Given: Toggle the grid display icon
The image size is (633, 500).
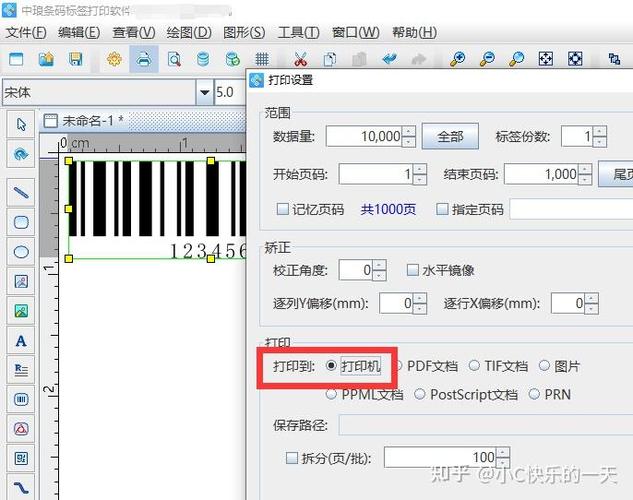Looking at the screenshot, I should click(262, 59).
